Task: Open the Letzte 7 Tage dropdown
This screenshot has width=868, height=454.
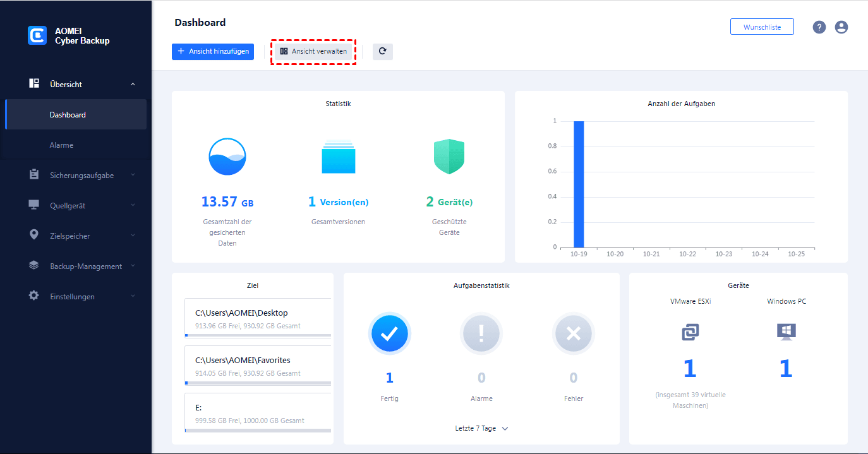Action: 481,428
